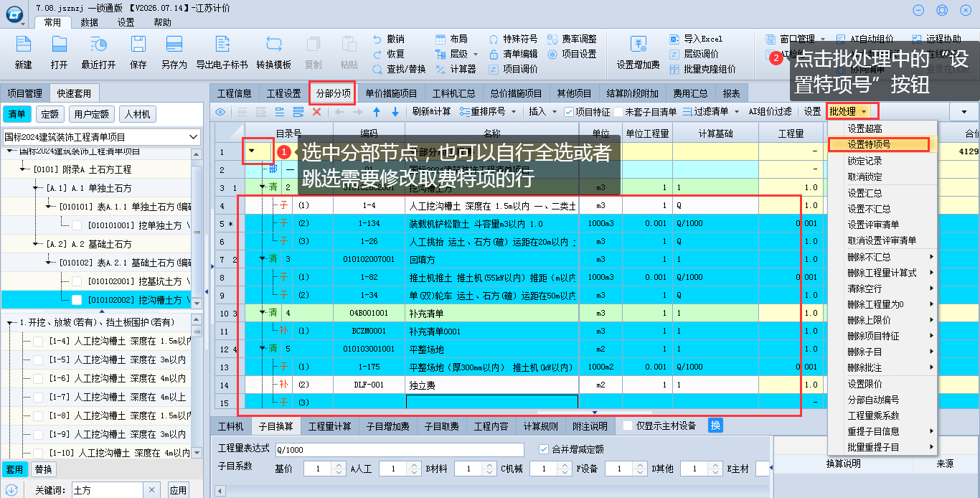This screenshot has height=498, width=980.
Task: Open the 国标2024建筑装饰工程清单项目 combo box
Action: tap(101, 136)
